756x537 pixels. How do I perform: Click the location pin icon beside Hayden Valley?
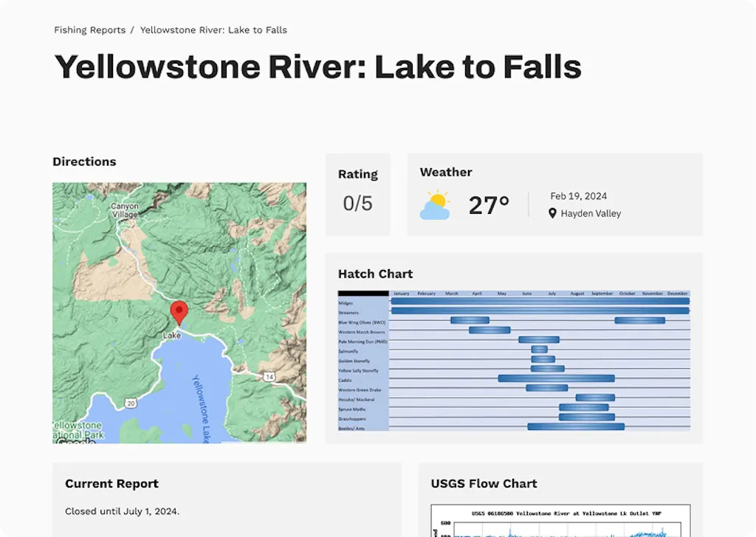552,213
